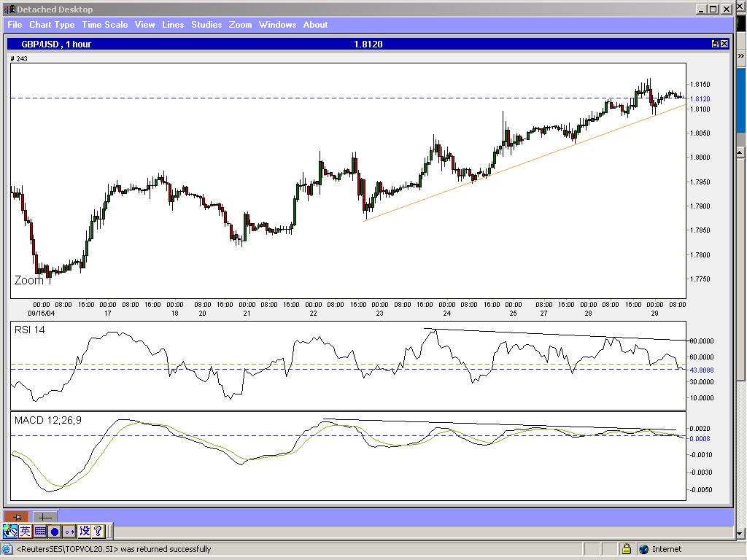The image size is (747, 560).
Task: Click the # 243 label above the chart
Action: 19,58
